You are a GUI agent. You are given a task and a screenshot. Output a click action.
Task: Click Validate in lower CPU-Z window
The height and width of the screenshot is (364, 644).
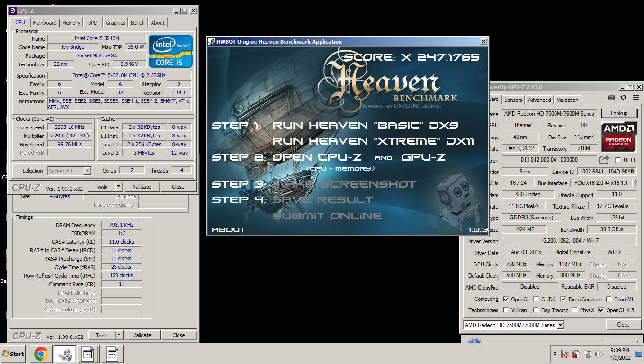[x=142, y=335]
